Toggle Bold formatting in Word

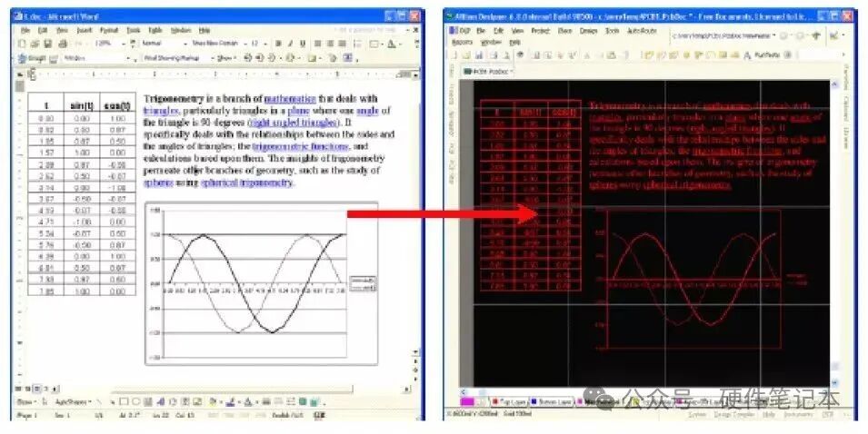pyautogui.click(x=278, y=44)
